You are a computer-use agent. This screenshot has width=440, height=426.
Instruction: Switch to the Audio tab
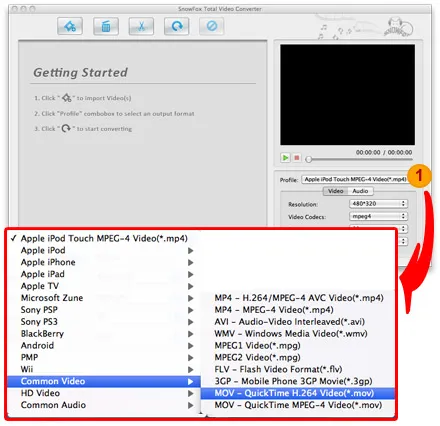(x=360, y=191)
